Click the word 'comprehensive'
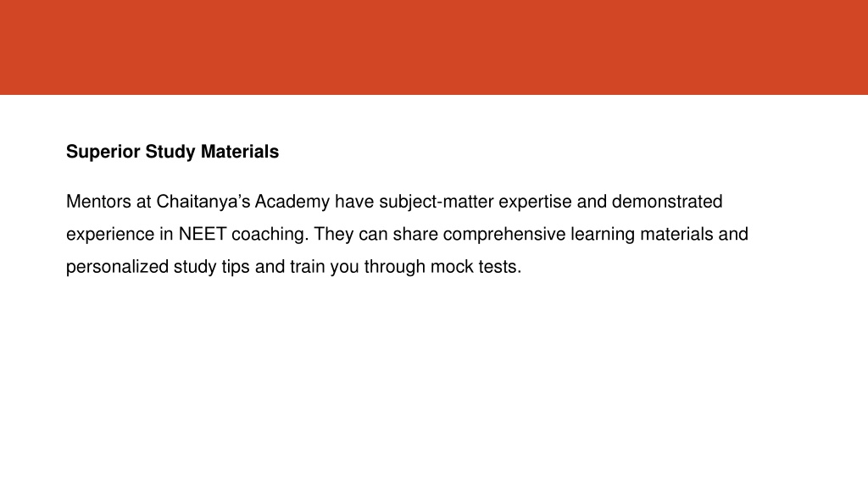The image size is (868, 488). (504, 235)
